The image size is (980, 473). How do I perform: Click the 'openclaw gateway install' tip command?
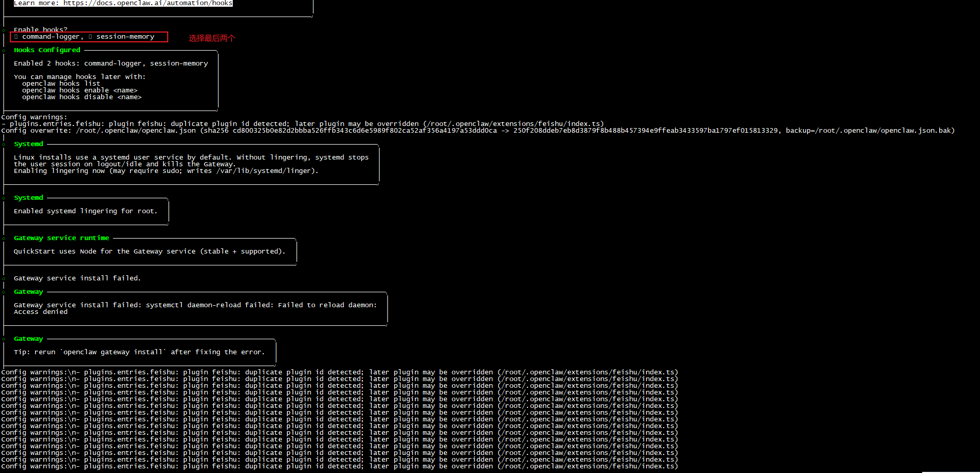click(113, 352)
